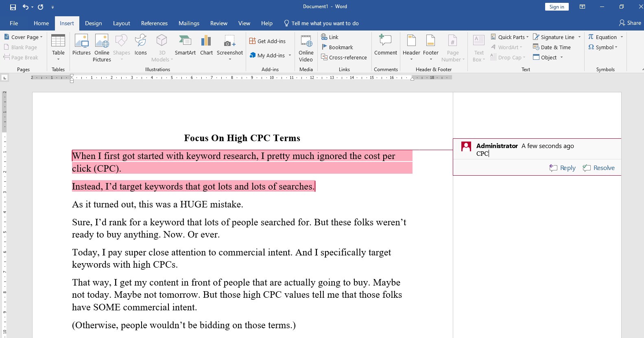
Task: Insert a Table from the ribbon
Action: [58, 48]
